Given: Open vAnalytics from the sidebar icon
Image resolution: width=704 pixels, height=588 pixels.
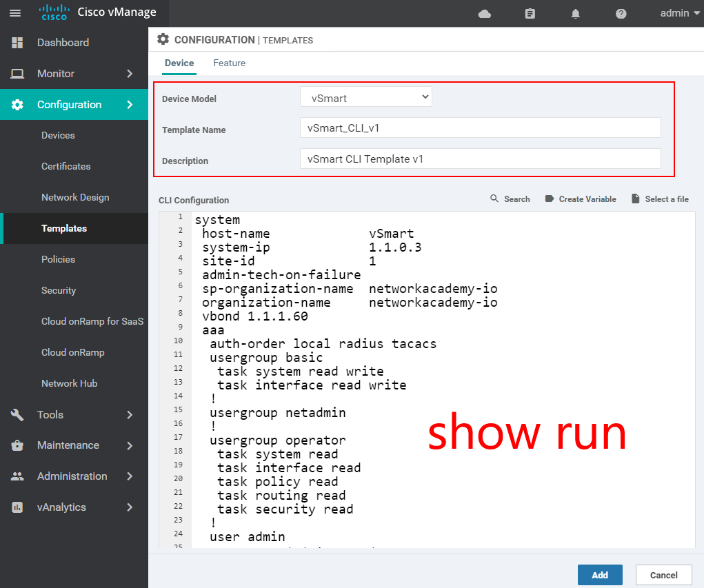Looking at the screenshot, I should pos(17,507).
